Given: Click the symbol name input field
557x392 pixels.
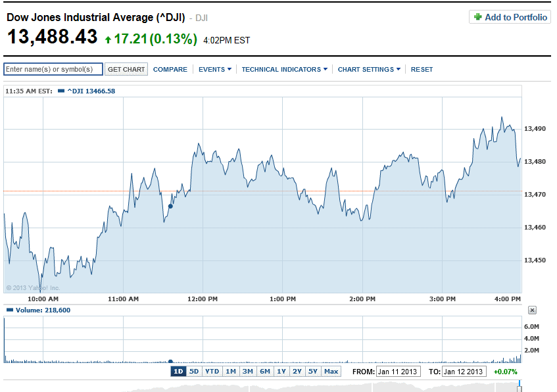Looking at the screenshot, I should pos(53,69).
